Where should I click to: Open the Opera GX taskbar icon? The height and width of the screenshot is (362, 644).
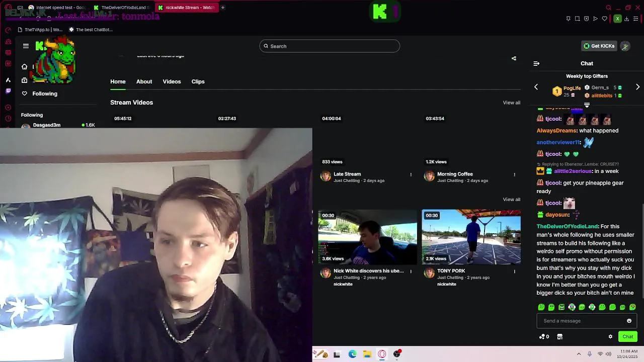tap(382, 354)
